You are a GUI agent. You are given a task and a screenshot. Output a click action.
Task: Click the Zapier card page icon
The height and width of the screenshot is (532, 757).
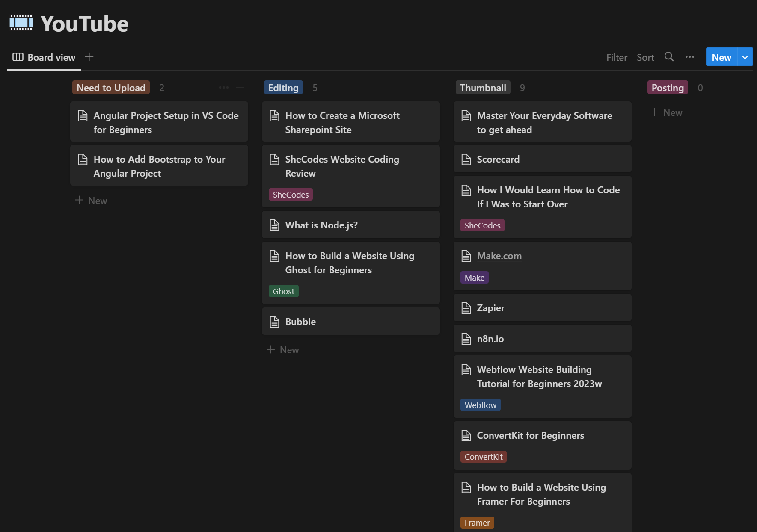tap(466, 308)
